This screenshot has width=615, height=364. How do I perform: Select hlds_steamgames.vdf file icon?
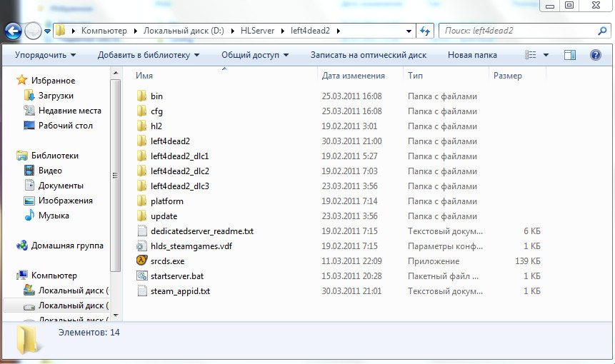tap(141, 246)
